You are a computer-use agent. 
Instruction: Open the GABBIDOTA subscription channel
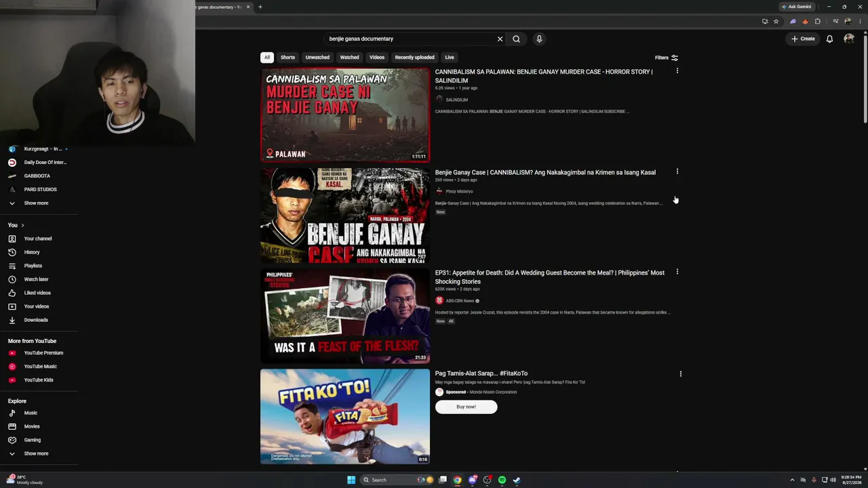click(x=38, y=176)
